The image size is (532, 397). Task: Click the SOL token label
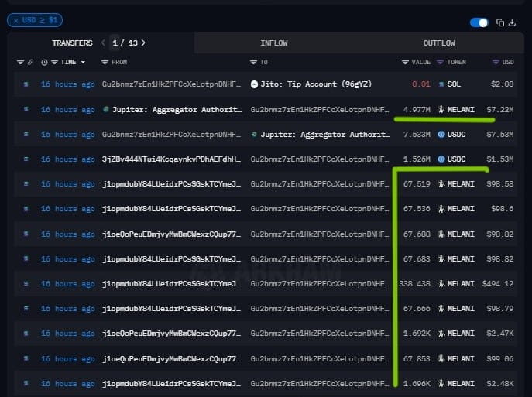(454, 84)
